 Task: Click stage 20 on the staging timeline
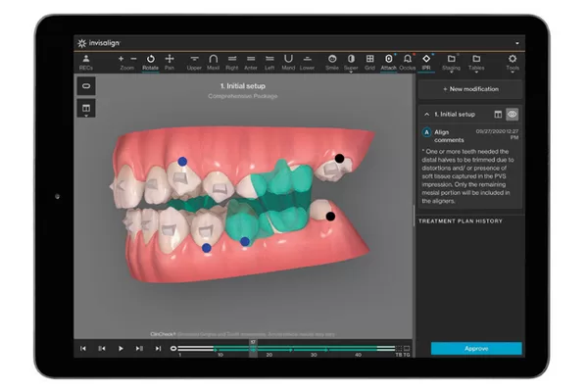(x=269, y=354)
